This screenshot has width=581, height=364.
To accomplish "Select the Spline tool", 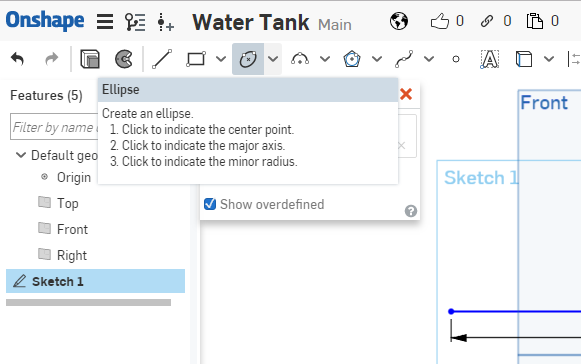I will pos(404,59).
